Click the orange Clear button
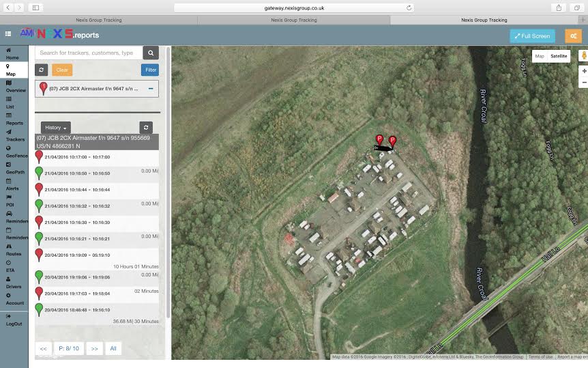Screen dimensions: 588x368 [62, 70]
